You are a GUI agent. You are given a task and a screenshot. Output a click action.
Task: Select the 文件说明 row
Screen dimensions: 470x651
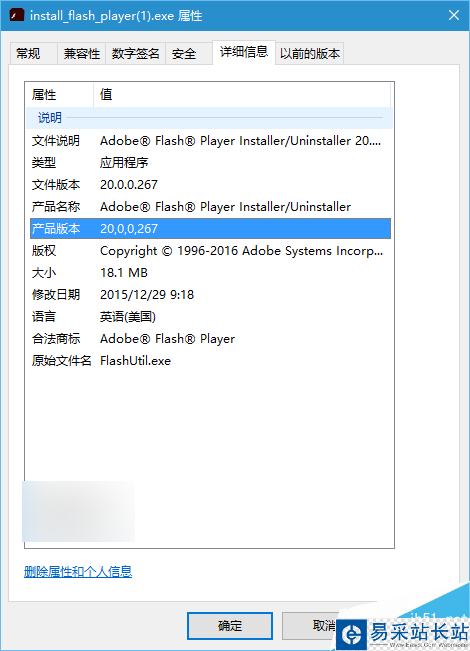210,141
